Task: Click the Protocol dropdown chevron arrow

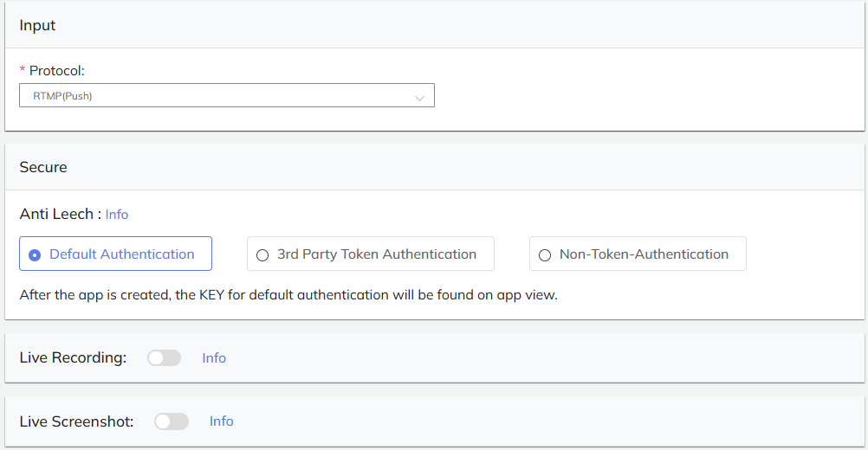Action: point(420,98)
